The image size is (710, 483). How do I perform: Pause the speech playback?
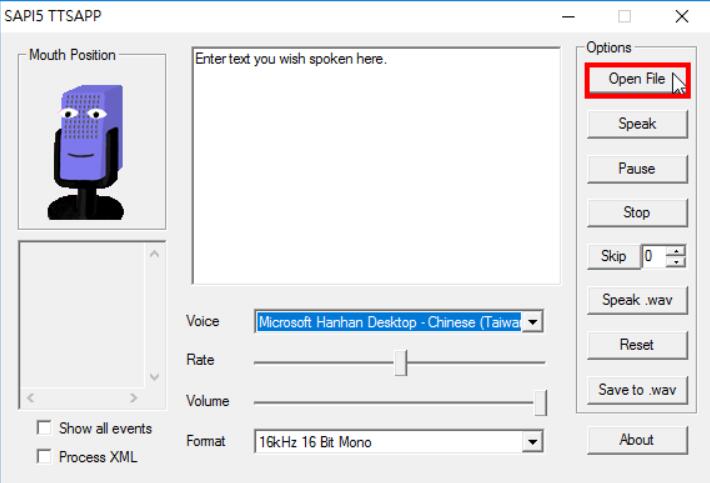tap(637, 168)
